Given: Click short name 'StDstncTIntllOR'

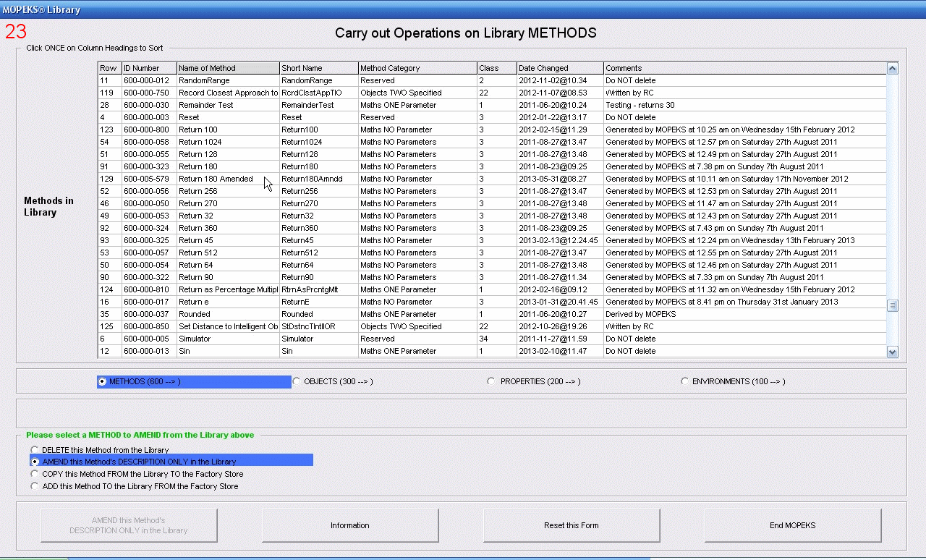Looking at the screenshot, I should tap(308, 326).
